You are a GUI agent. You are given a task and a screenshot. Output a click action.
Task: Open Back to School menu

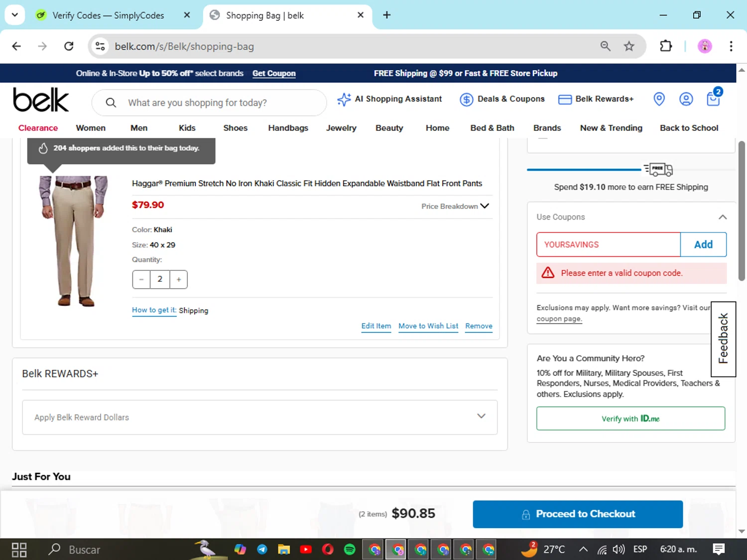click(x=689, y=128)
